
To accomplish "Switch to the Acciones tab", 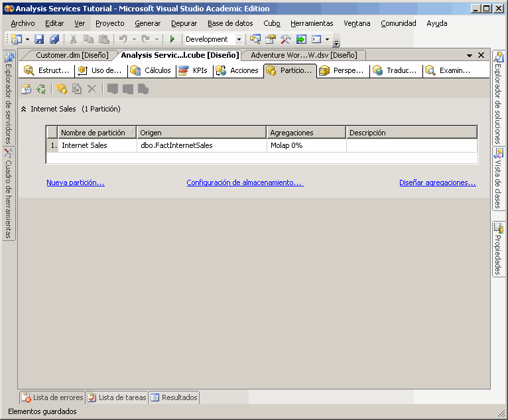I will coord(238,70).
